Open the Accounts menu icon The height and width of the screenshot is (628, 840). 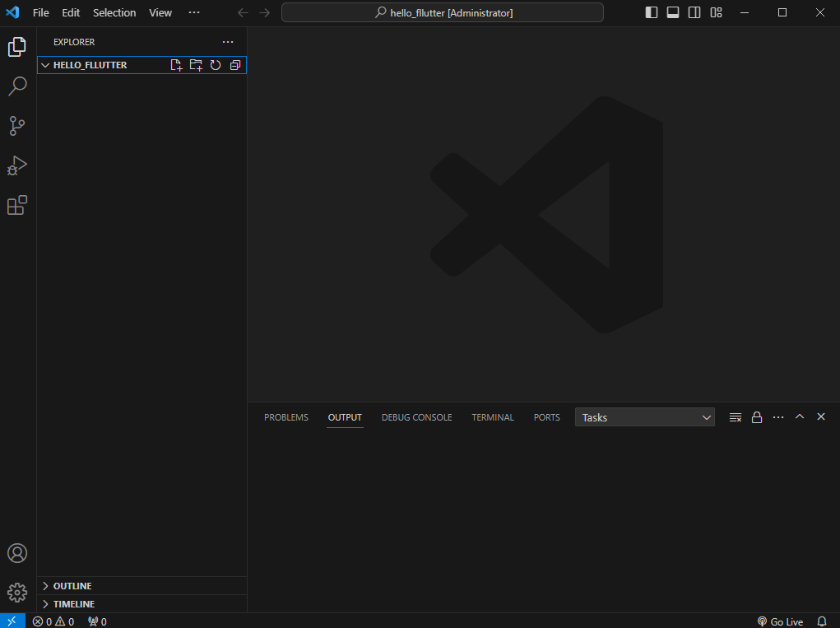pyautogui.click(x=17, y=553)
